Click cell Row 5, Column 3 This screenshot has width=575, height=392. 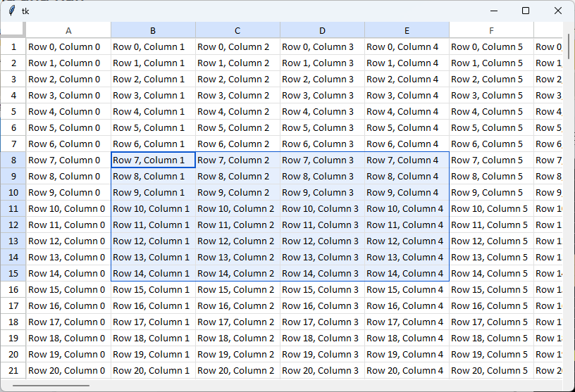coord(322,127)
